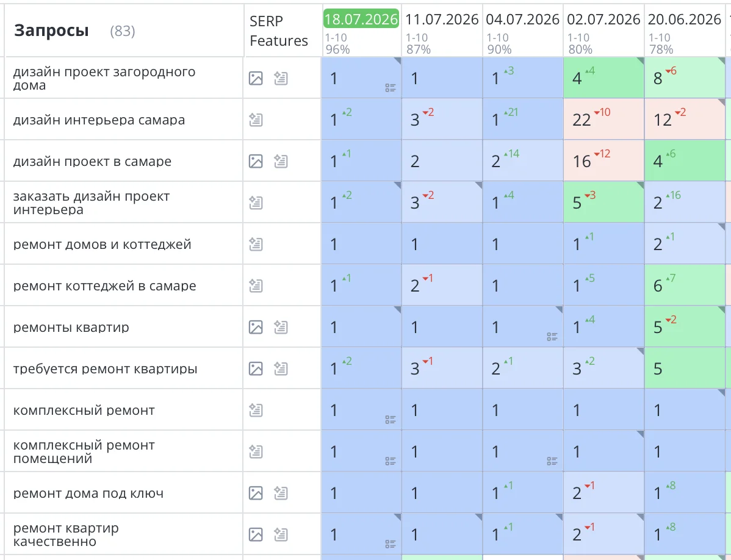Click AI snippet icon for 'дизайн проект загородного дома'

coord(281,78)
